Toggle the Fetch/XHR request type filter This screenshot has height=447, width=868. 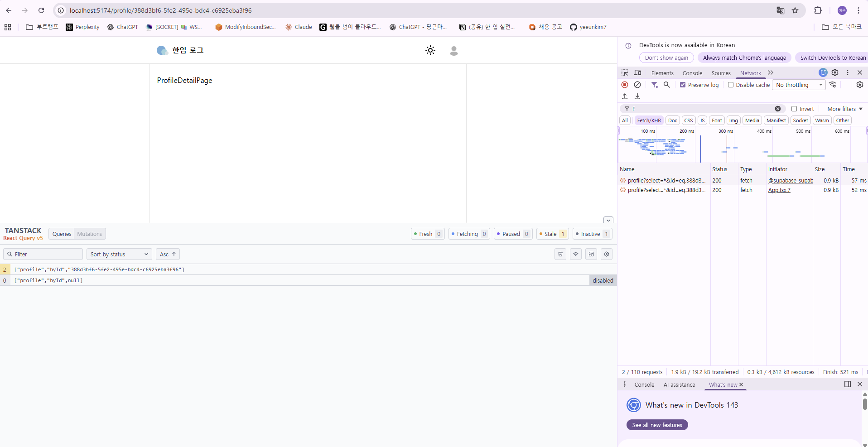[649, 120]
